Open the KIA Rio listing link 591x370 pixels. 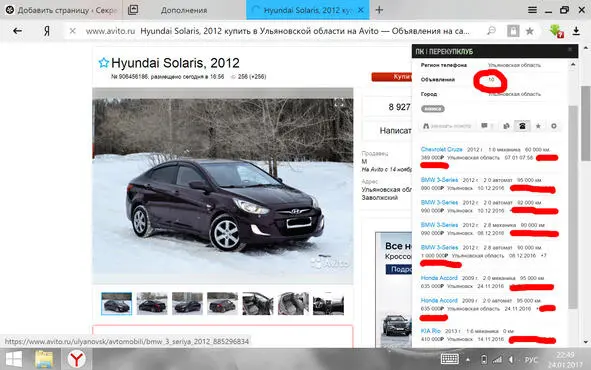(x=430, y=331)
